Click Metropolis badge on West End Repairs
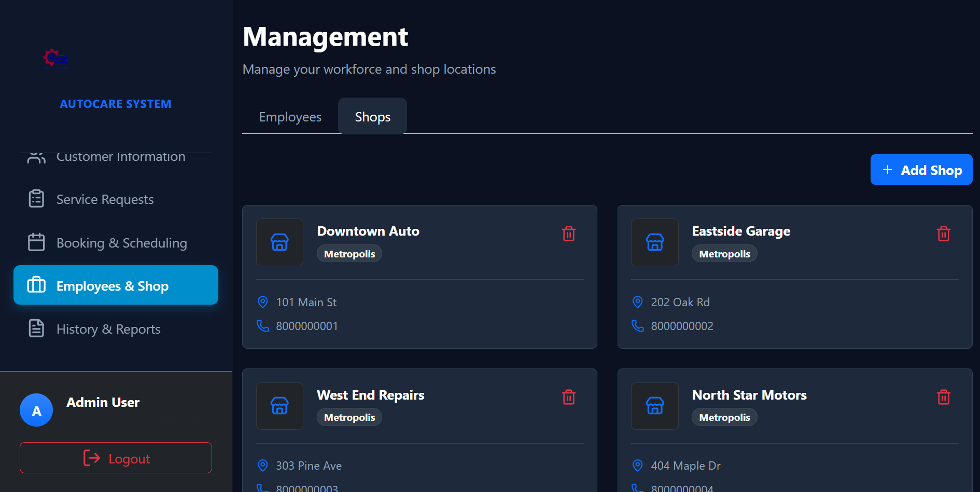 pyautogui.click(x=349, y=417)
